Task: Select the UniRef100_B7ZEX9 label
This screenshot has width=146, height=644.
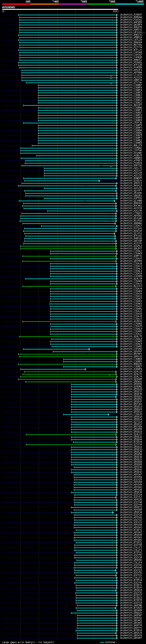Action: coord(131,631)
